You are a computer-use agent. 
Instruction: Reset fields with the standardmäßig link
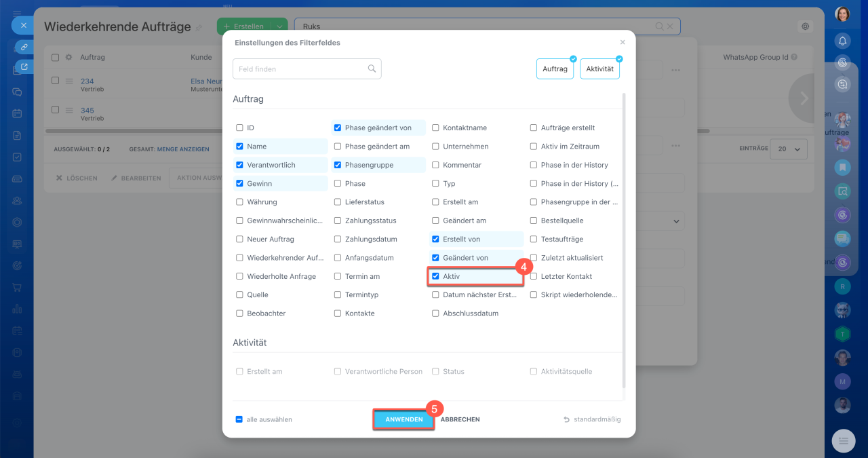coord(592,419)
